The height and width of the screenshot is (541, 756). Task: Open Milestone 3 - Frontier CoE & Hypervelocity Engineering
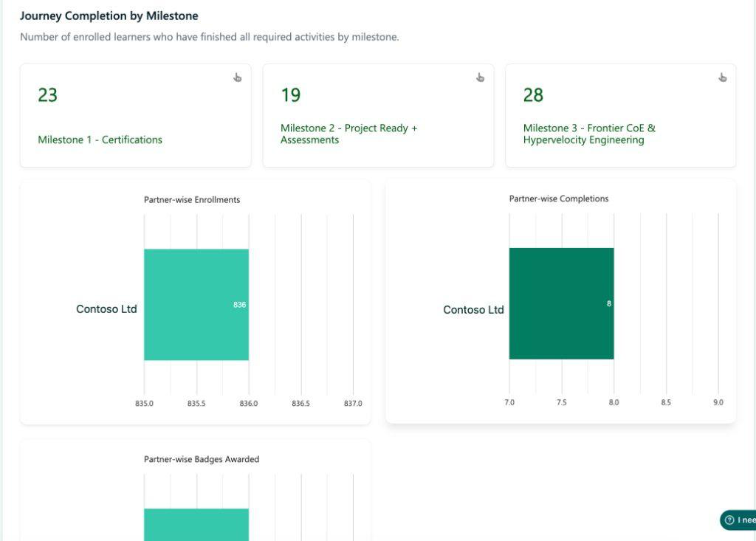pos(589,134)
